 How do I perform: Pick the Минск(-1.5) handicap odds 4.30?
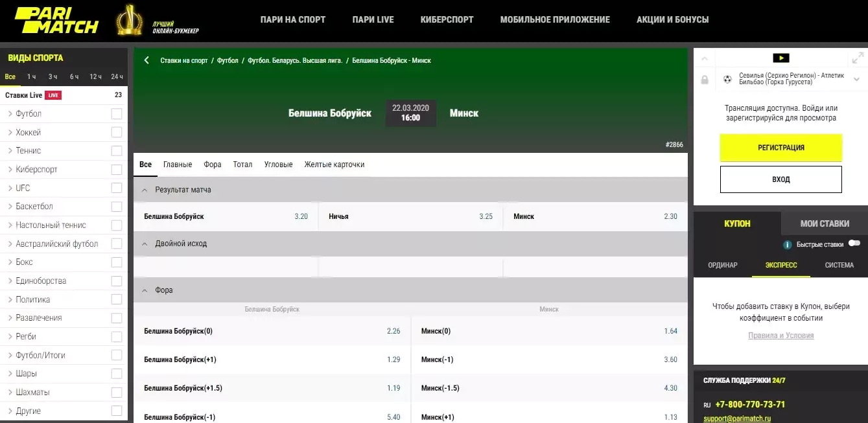549,388
